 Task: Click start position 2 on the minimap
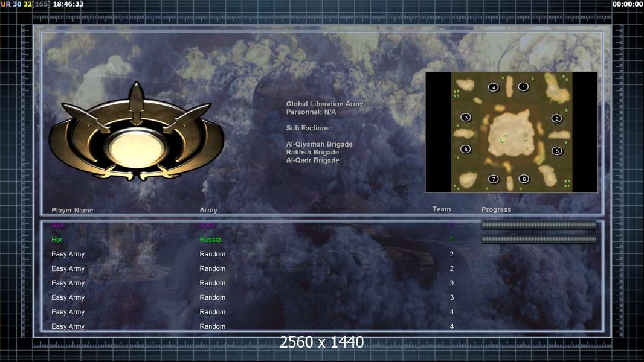point(556,119)
